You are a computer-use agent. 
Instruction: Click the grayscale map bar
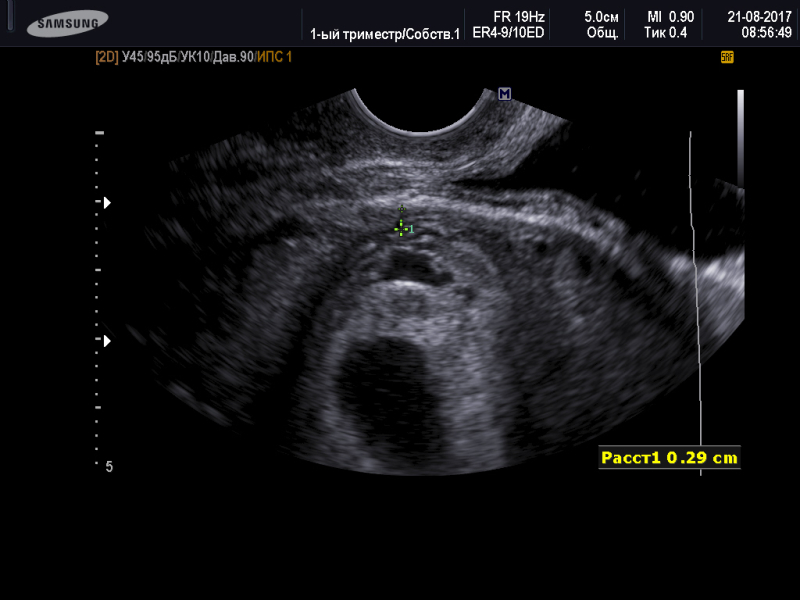tap(740, 138)
